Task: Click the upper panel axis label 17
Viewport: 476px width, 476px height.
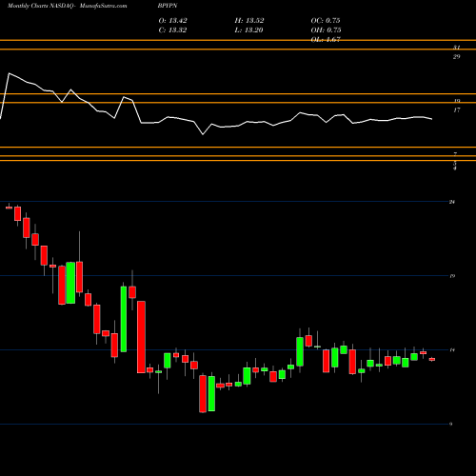Action: point(457,110)
